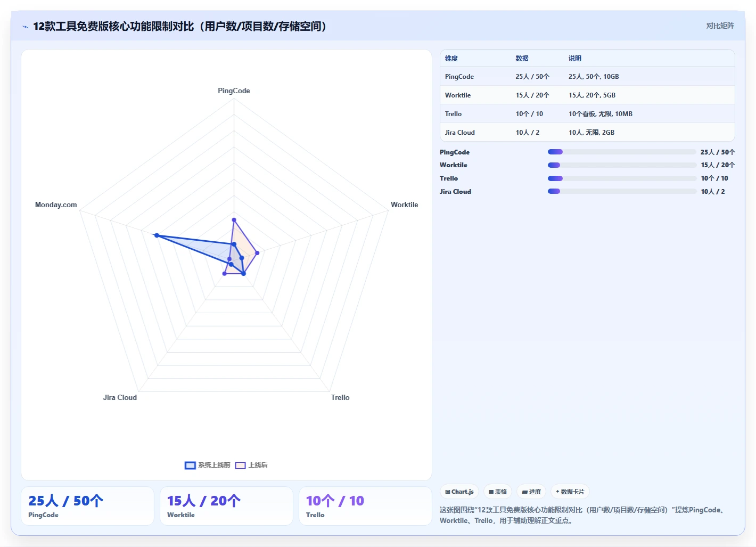Select table data cell 10个 / 10

(x=529, y=114)
